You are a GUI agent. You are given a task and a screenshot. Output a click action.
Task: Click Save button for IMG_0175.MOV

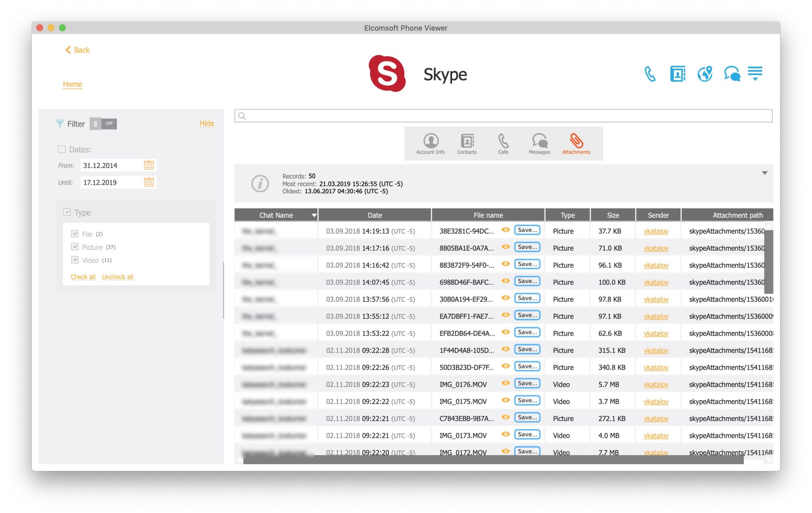click(527, 400)
